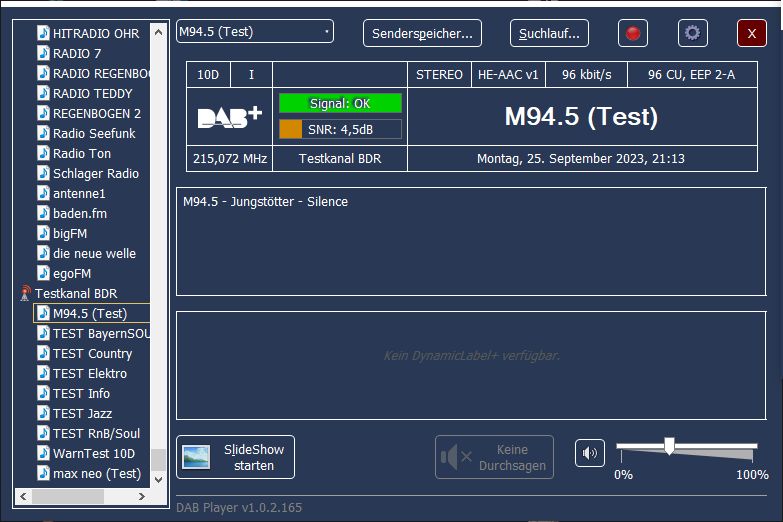Open the Suchlauf scan dialog
The height and width of the screenshot is (522, 783).
coord(549,33)
